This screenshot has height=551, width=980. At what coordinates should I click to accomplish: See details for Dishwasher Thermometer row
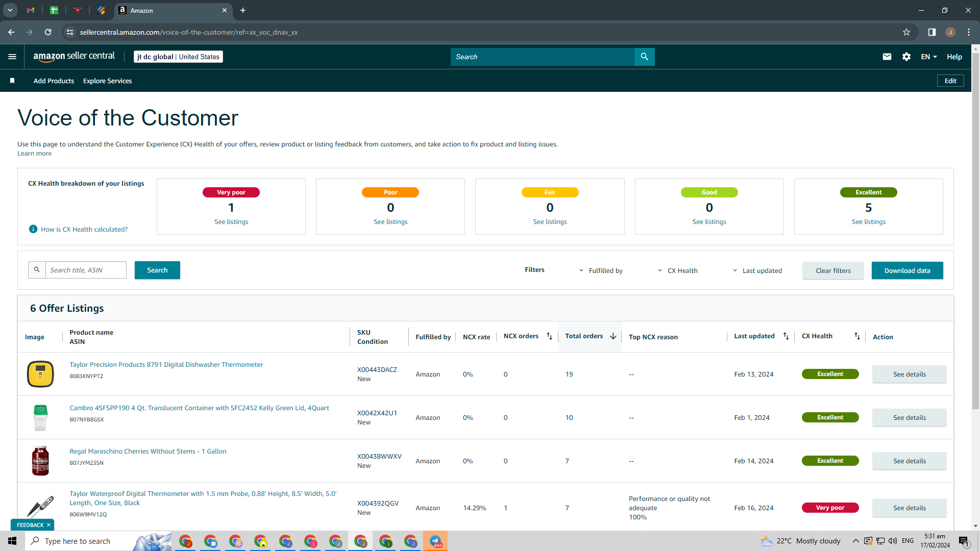click(909, 374)
